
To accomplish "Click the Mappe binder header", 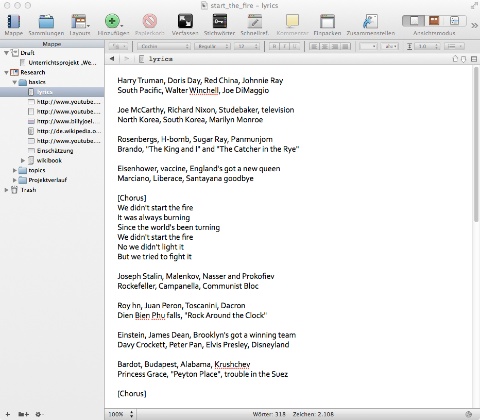I will pos(52,44).
